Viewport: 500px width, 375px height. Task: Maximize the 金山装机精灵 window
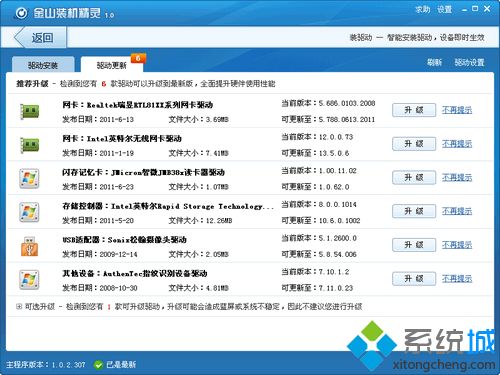pos(475,9)
